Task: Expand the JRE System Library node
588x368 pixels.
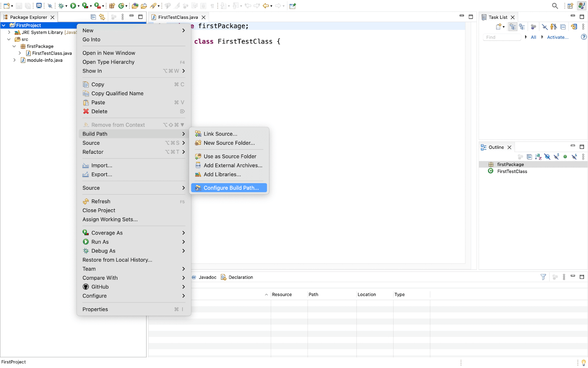Action: click(x=9, y=32)
